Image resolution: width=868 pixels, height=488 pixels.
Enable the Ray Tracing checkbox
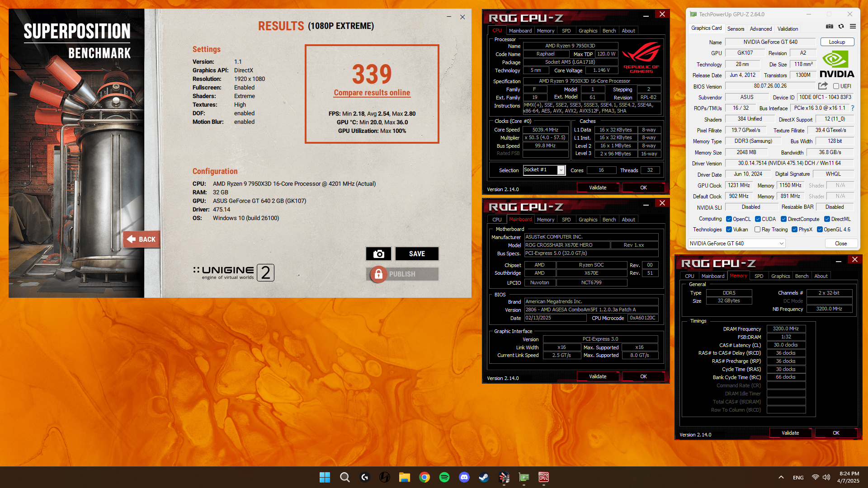click(757, 230)
